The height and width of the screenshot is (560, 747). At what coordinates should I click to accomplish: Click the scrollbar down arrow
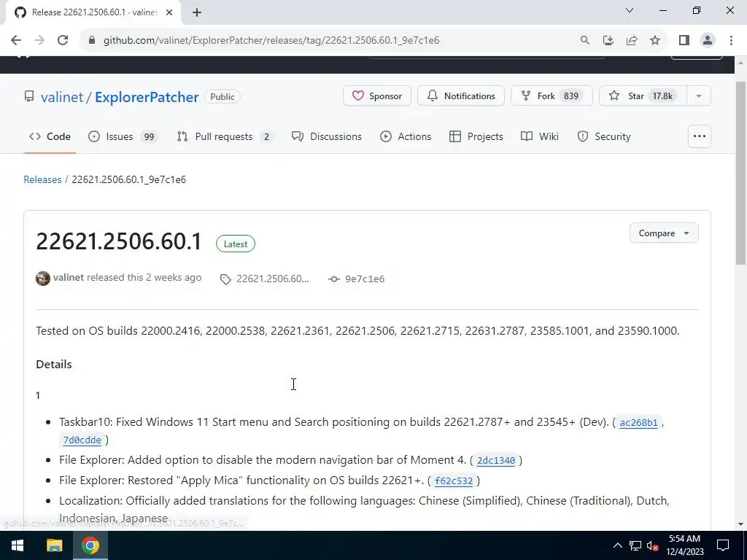tap(740, 524)
